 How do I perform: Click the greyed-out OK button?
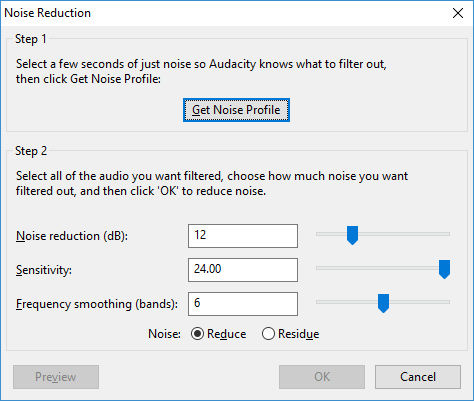coord(322,377)
